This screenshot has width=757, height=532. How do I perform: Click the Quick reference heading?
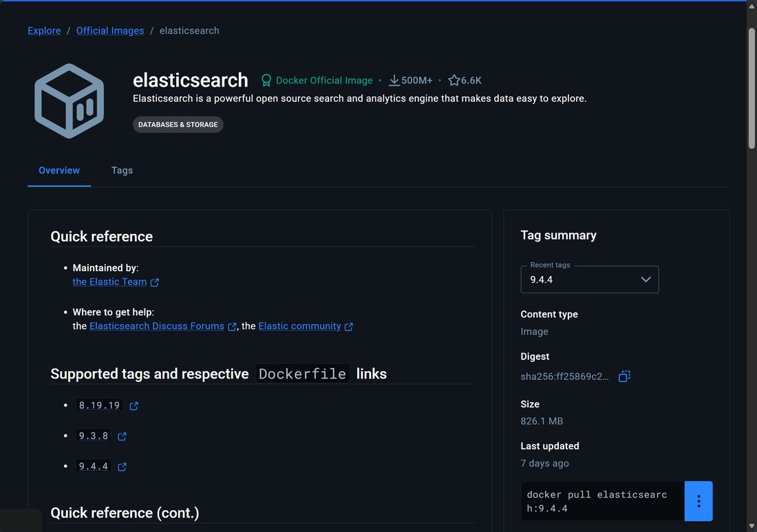pyautogui.click(x=101, y=237)
